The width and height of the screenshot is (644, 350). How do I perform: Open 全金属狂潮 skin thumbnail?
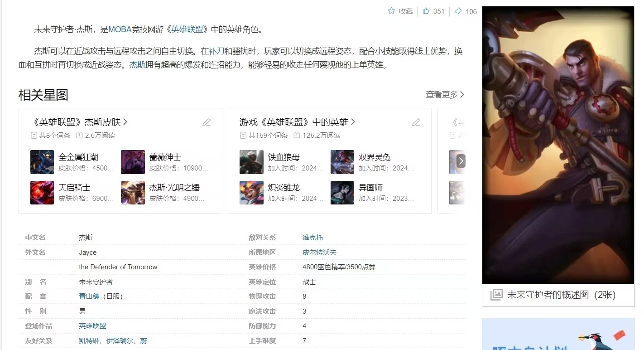(x=42, y=162)
